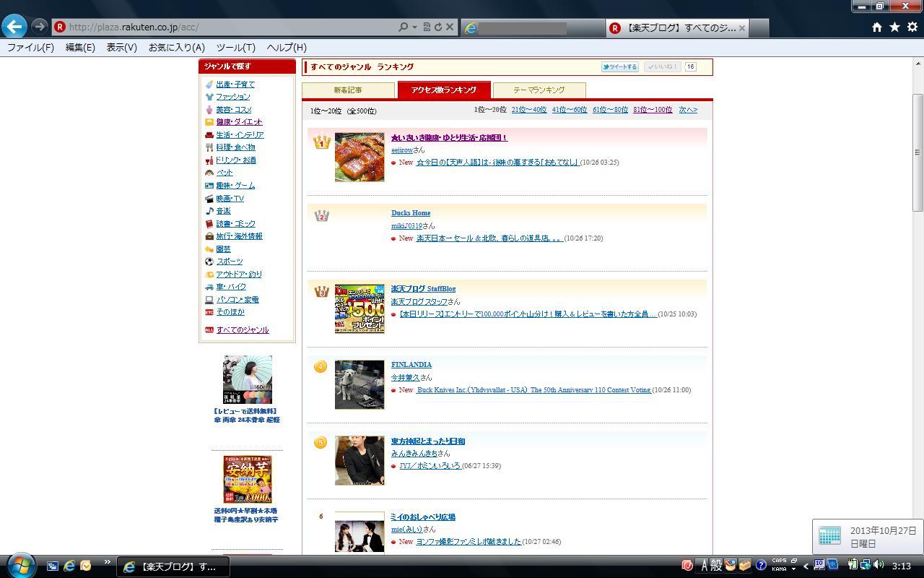The image size is (924, 578).
Task: Click the Refresh icon in address bar
Action: [438, 27]
